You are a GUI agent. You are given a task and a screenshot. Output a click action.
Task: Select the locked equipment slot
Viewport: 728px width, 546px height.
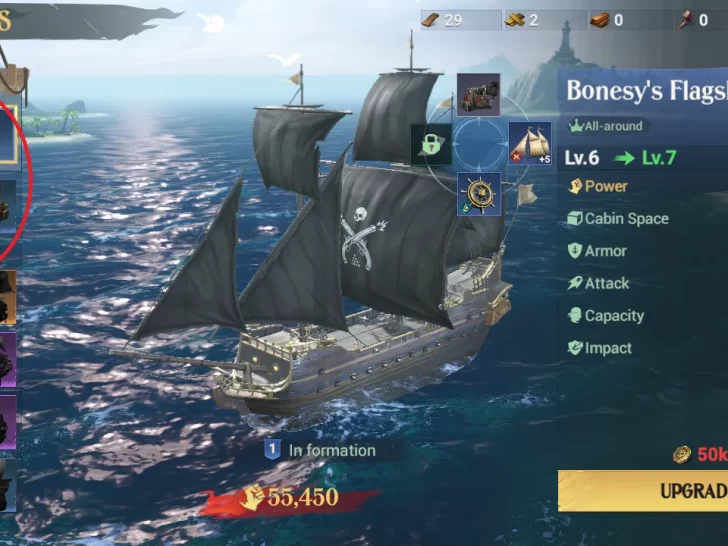click(431, 144)
